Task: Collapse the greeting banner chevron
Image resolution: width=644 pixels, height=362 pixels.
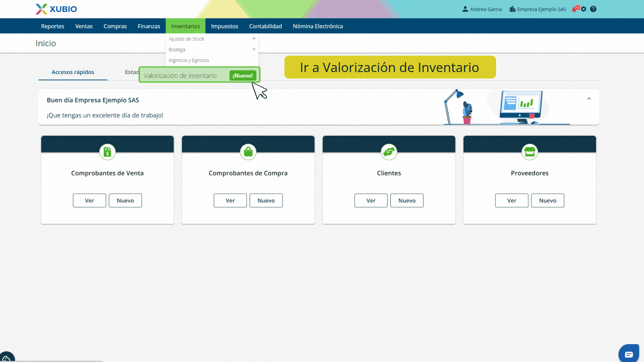Action: [x=589, y=99]
